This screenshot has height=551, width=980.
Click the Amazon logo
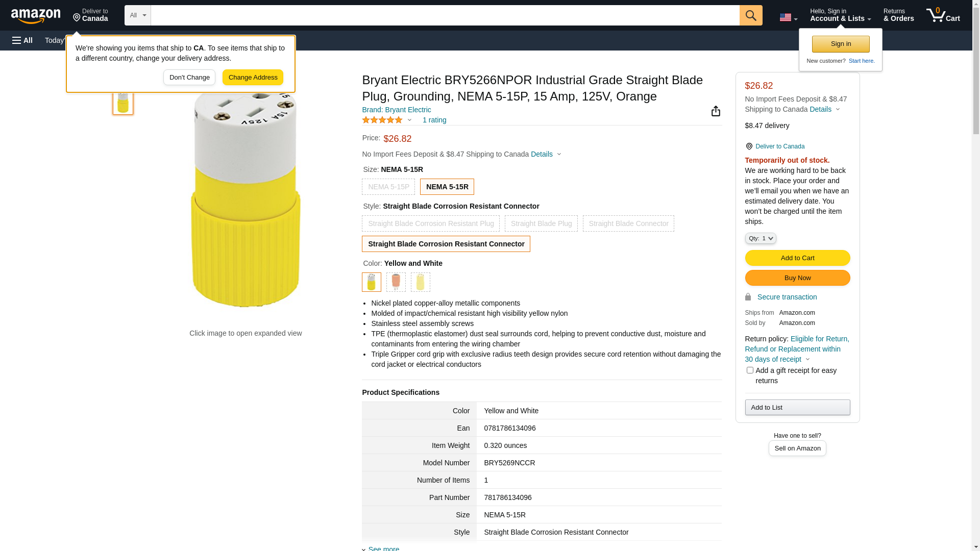pos(36,16)
